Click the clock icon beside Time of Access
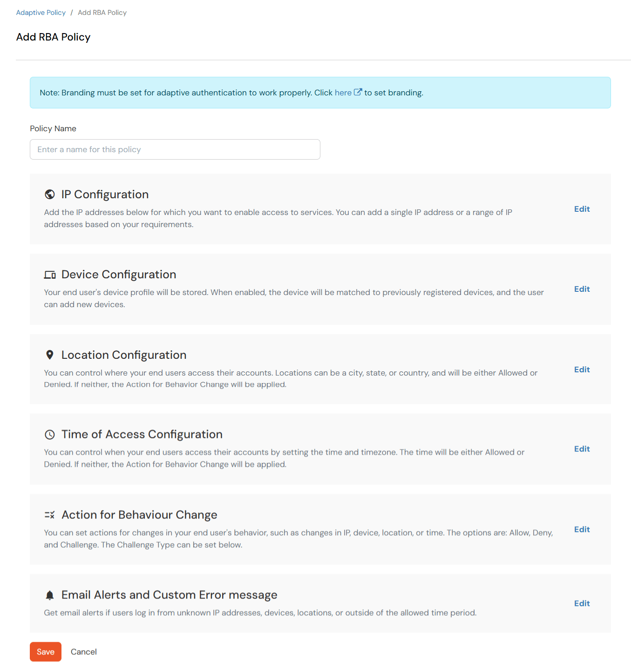 click(x=50, y=434)
